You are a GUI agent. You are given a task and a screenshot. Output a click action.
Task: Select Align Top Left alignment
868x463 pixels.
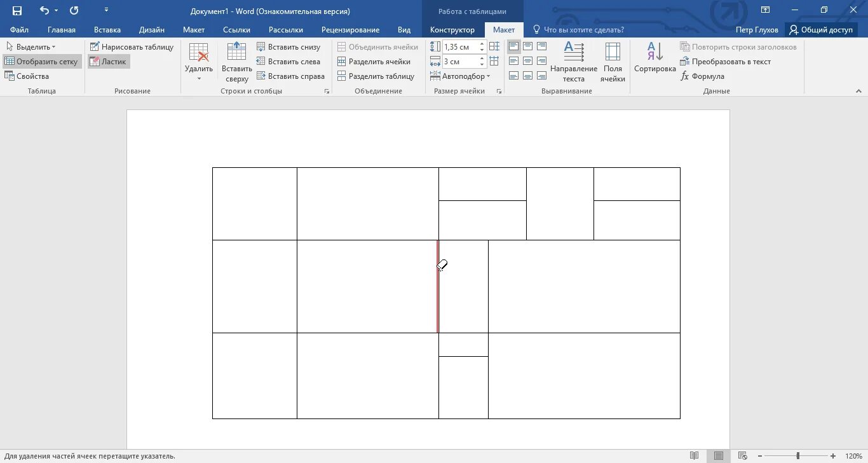pos(513,46)
